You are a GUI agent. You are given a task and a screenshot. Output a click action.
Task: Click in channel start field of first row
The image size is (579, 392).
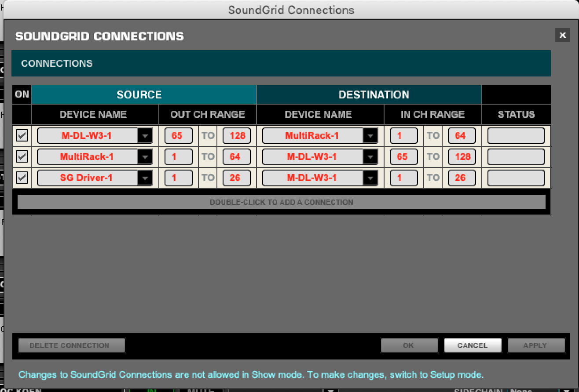click(x=404, y=136)
